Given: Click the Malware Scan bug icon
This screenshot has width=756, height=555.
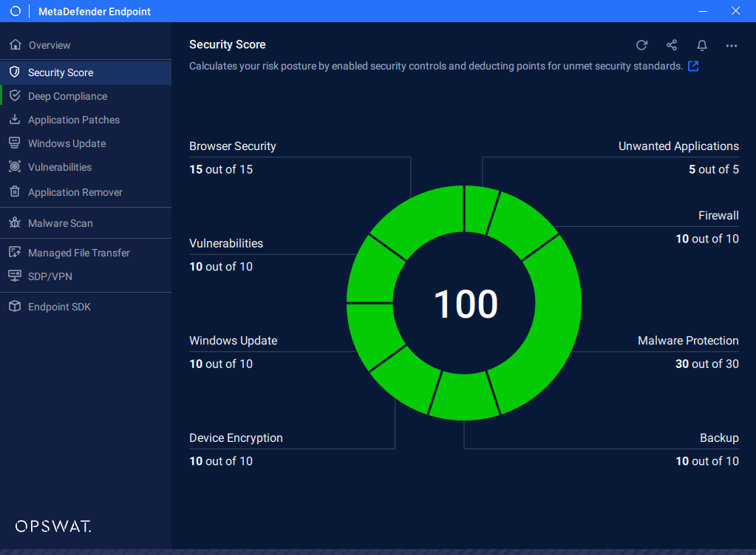Looking at the screenshot, I should 15,222.
